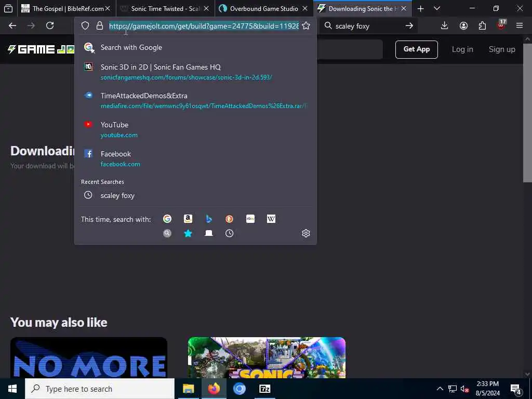Switch to the Firefox taskbar icon
Viewport: 532px width, 399px height.
[214, 389]
